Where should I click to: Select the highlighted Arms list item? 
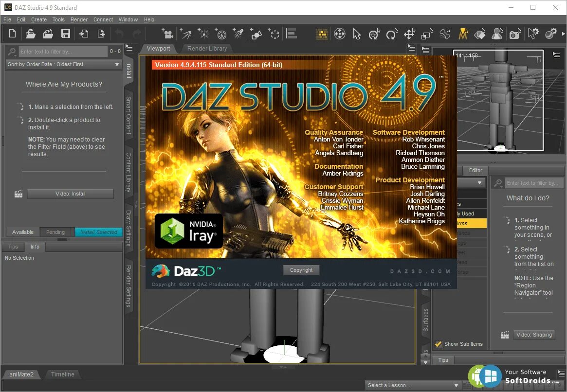pos(472,223)
